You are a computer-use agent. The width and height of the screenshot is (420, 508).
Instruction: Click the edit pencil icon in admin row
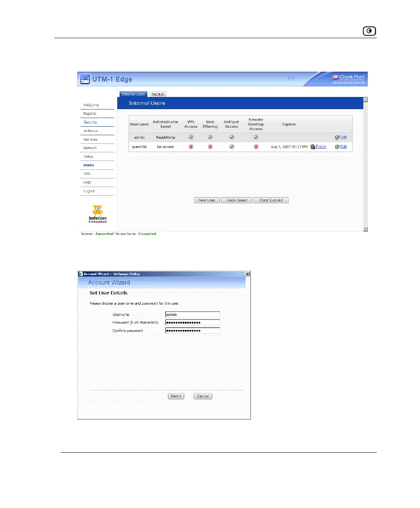point(337,138)
